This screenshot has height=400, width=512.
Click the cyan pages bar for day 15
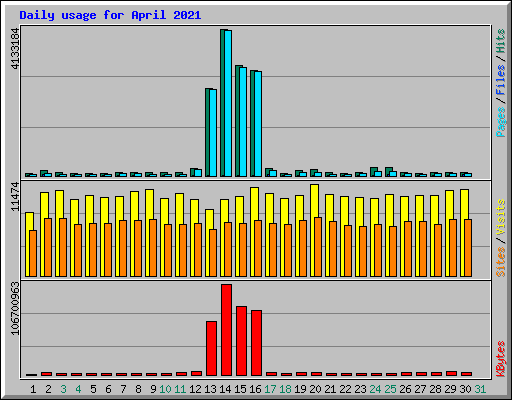243,122
